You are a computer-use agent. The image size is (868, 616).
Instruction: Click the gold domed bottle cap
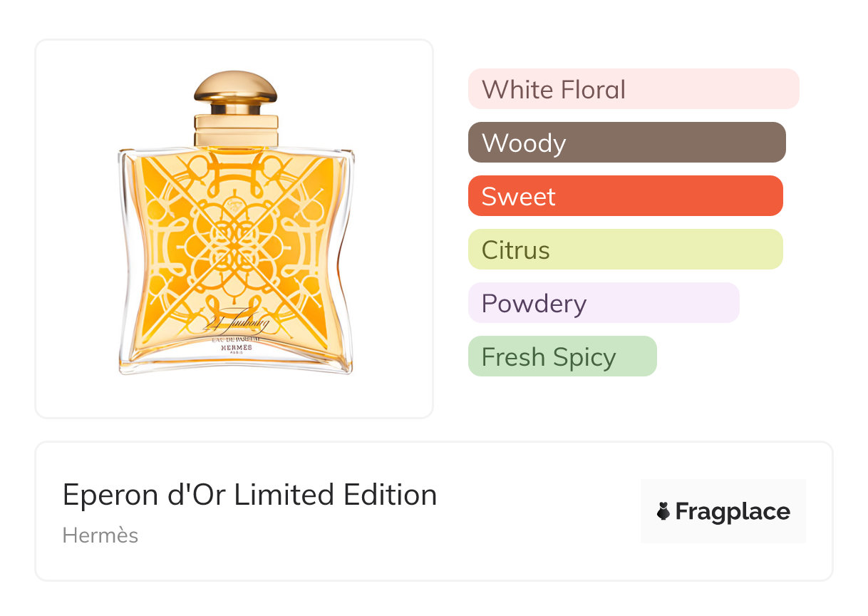click(x=236, y=87)
